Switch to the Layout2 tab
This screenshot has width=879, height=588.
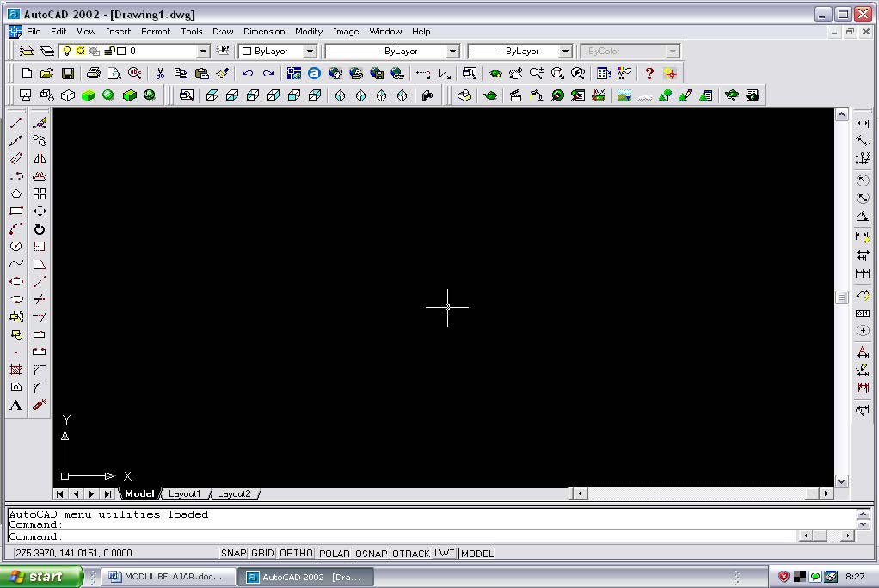pyautogui.click(x=235, y=493)
